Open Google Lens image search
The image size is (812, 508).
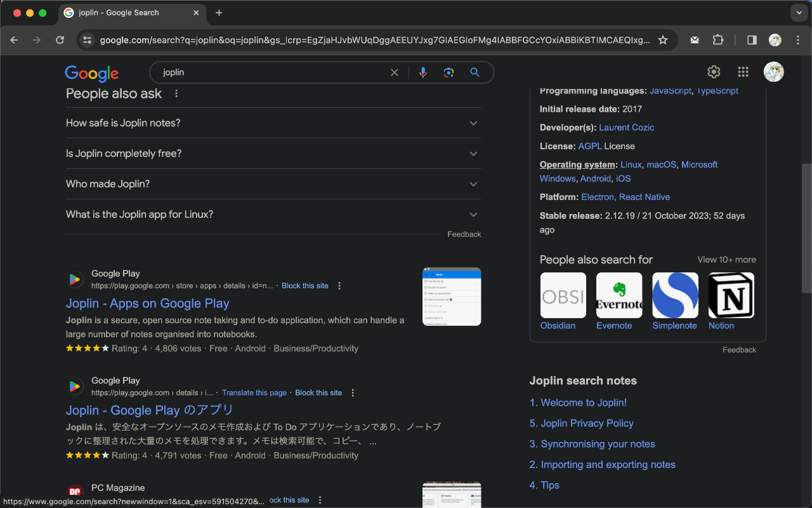(x=449, y=72)
